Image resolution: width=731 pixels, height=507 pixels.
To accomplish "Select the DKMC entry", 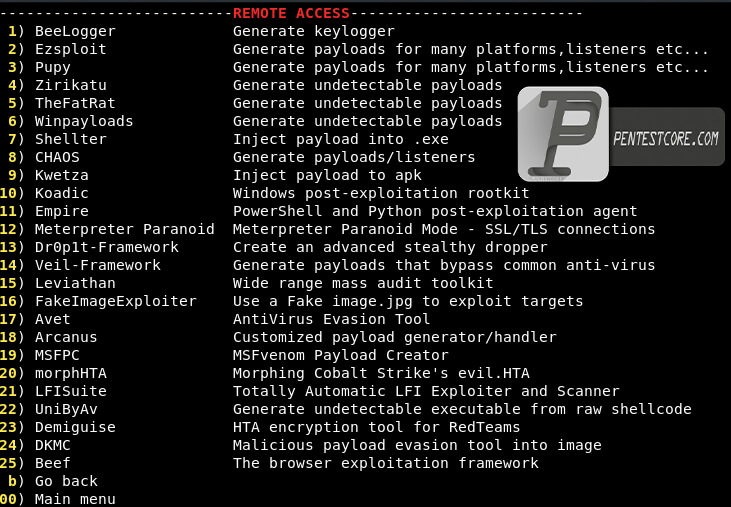I will pyautogui.click(x=53, y=445).
